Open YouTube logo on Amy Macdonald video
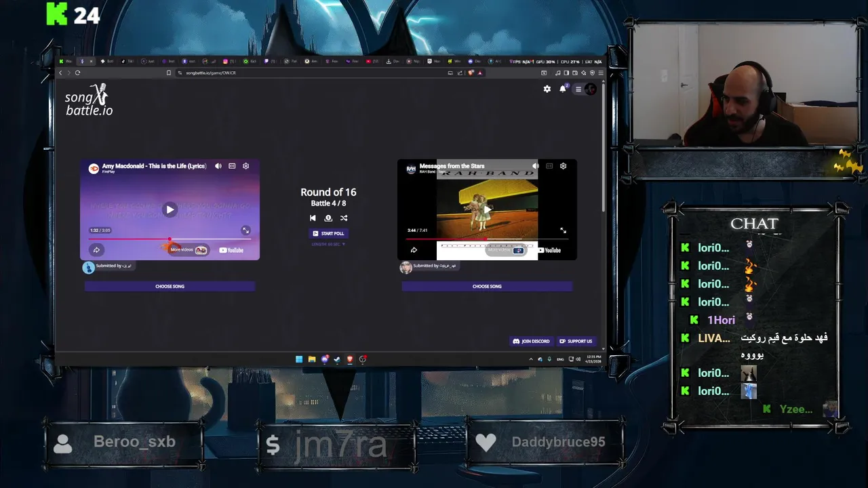868x488 pixels. click(231, 250)
